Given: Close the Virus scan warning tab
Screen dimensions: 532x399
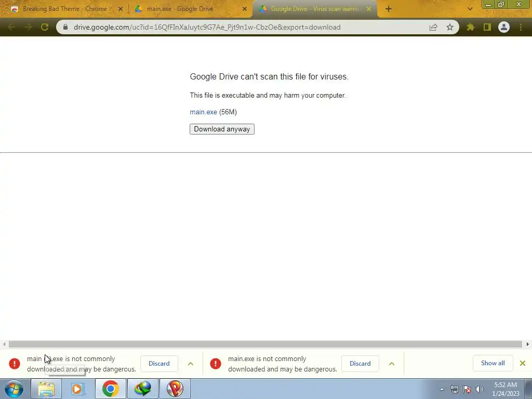Looking at the screenshot, I should pyautogui.click(x=369, y=9).
